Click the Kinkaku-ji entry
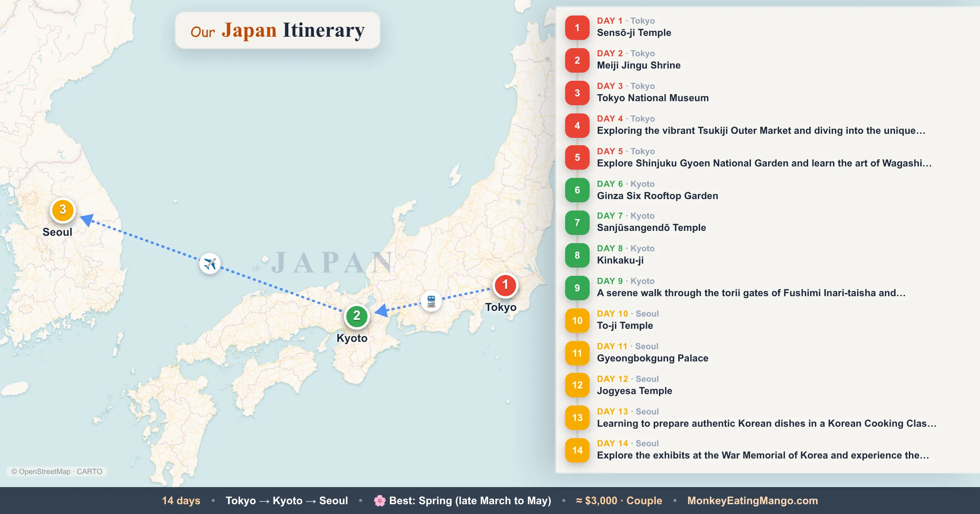980x514 pixels. pos(620,260)
